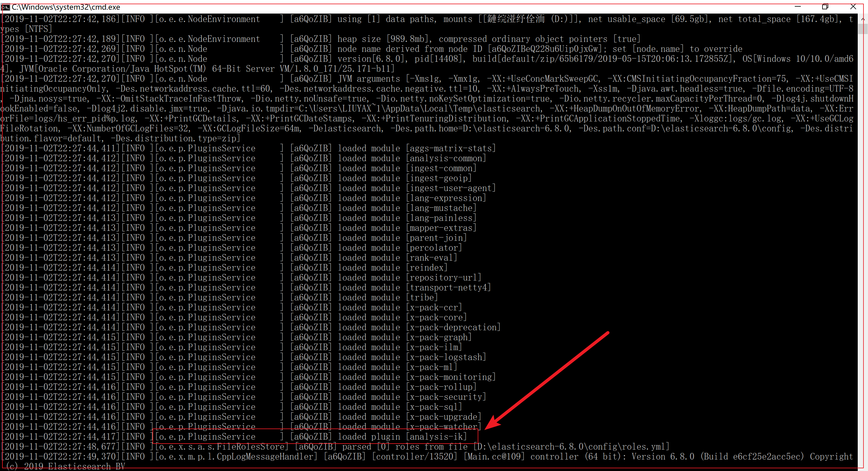Click the scrollbar up arrow

coord(863,19)
